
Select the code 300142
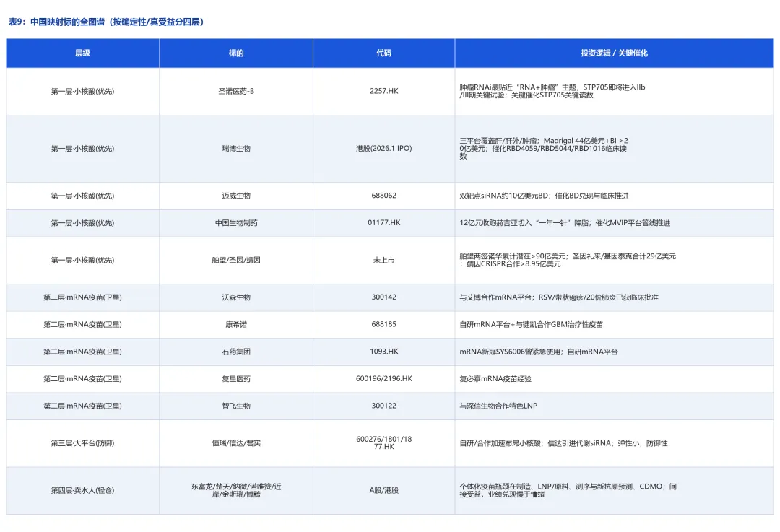[384, 297]
